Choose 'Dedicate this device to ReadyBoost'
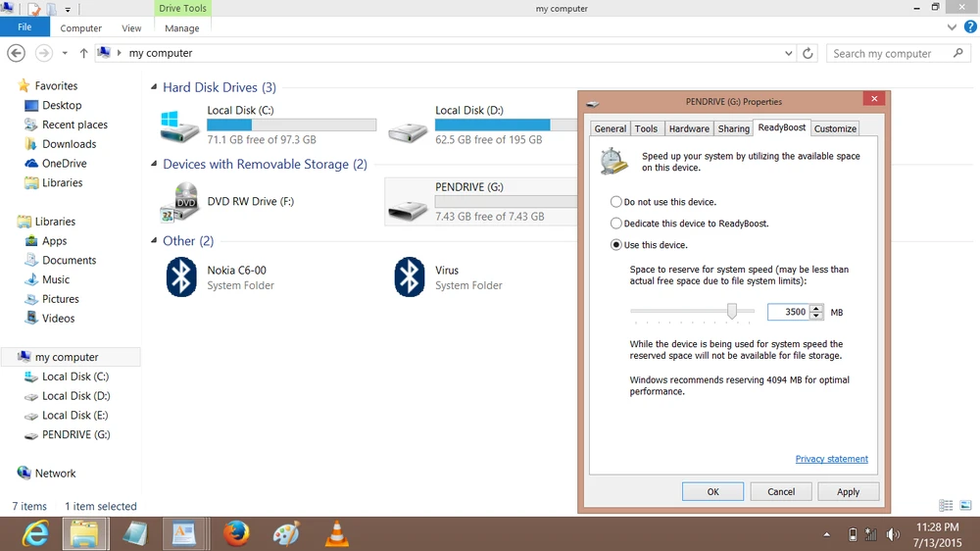 616,224
